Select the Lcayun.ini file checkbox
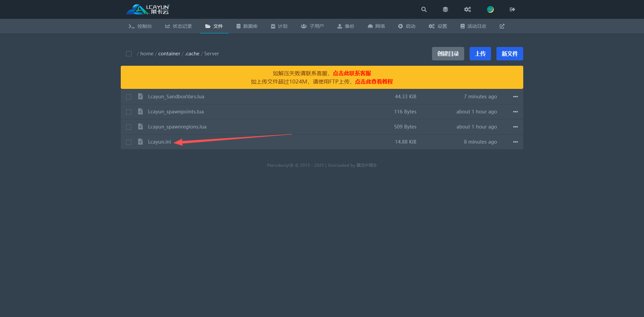Screen dimensions: 644x317 tap(129, 142)
